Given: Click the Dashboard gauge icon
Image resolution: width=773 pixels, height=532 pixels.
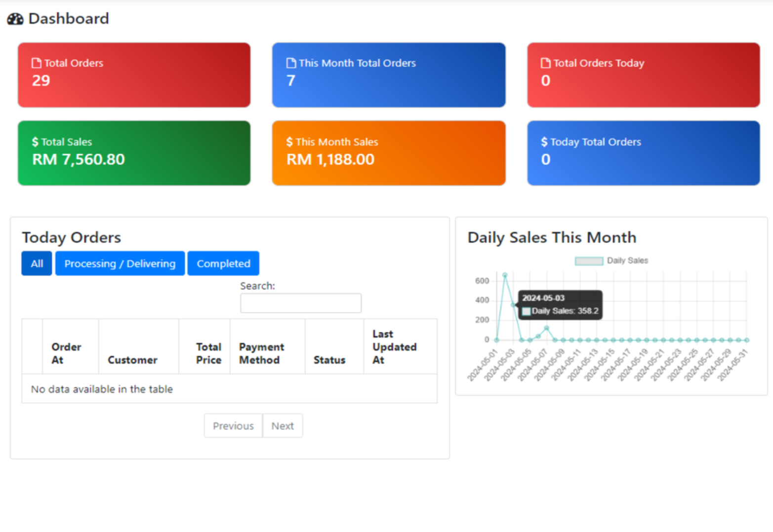Looking at the screenshot, I should (15, 19).
